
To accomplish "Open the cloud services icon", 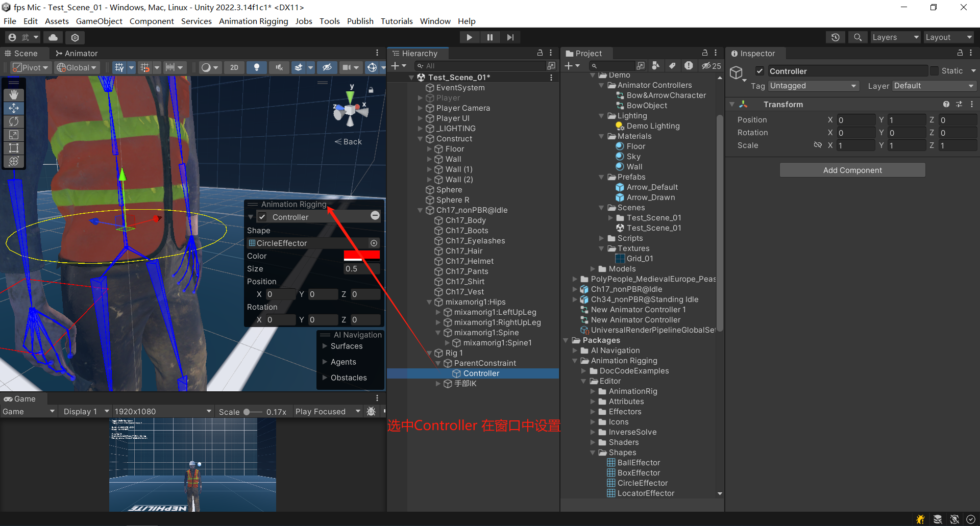I will [53, 37].
